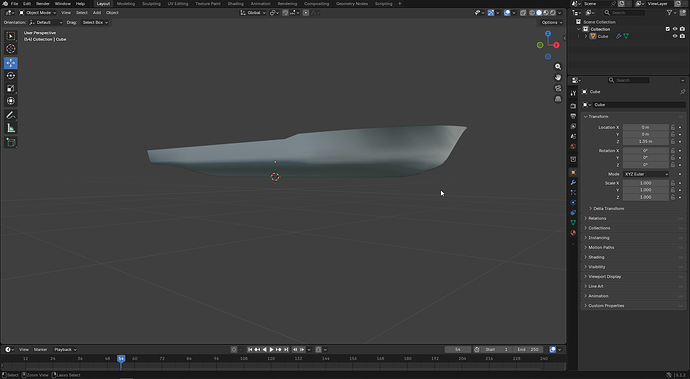Viewport: 690px width, 379px height.
Task: Toggle X-ray display in viewport header
Action: click(523, 13)
